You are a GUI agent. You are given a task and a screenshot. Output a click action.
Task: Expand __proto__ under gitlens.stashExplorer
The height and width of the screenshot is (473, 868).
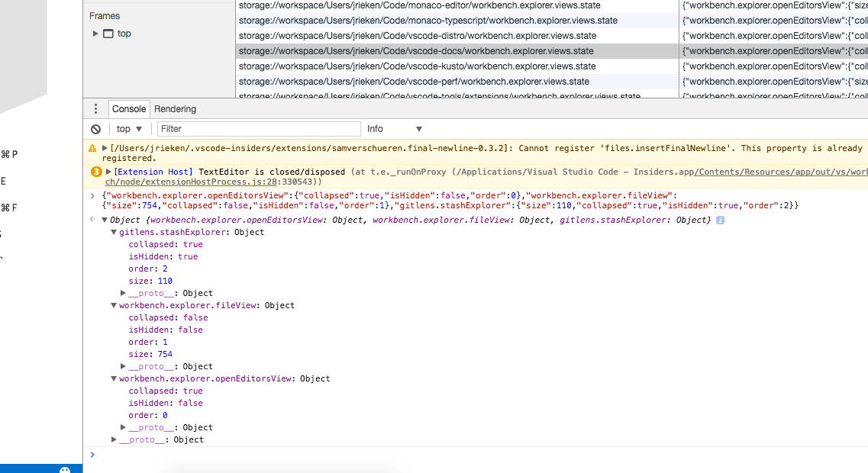(x=123, y=293)
